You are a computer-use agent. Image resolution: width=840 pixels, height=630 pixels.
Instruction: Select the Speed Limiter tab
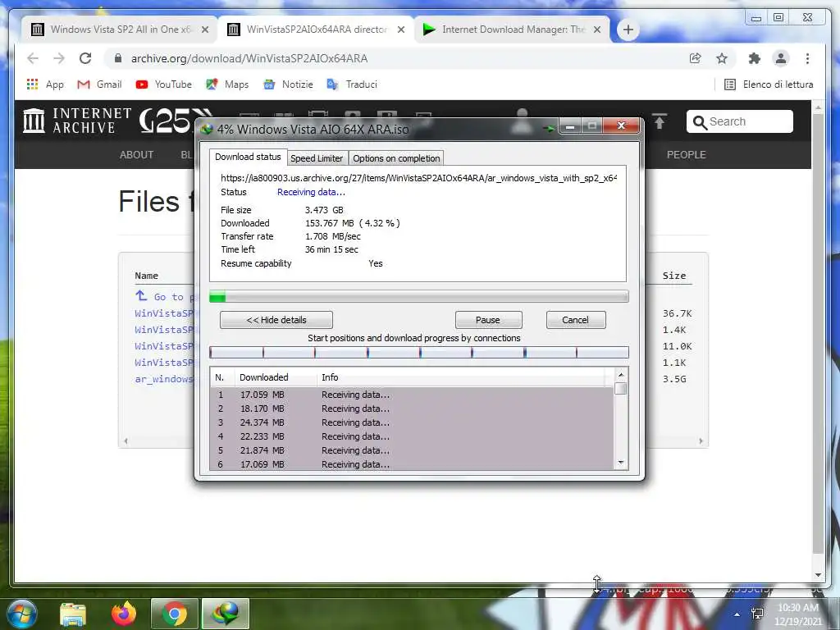point(317,158)
